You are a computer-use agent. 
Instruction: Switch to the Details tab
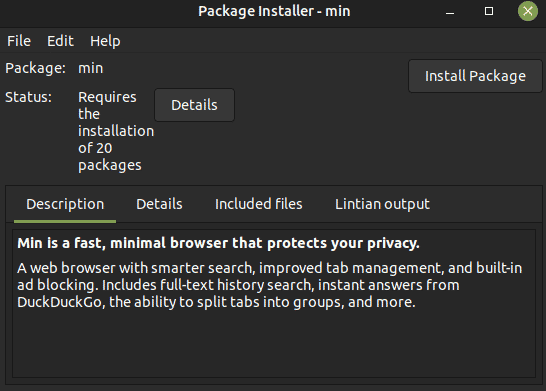click(x=159, y=204)
